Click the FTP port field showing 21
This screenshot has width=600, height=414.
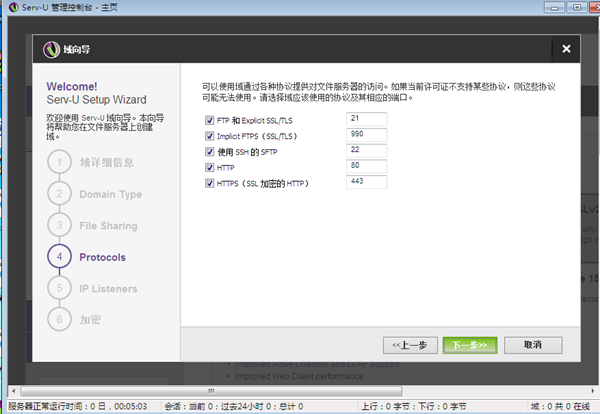point(366,119)
